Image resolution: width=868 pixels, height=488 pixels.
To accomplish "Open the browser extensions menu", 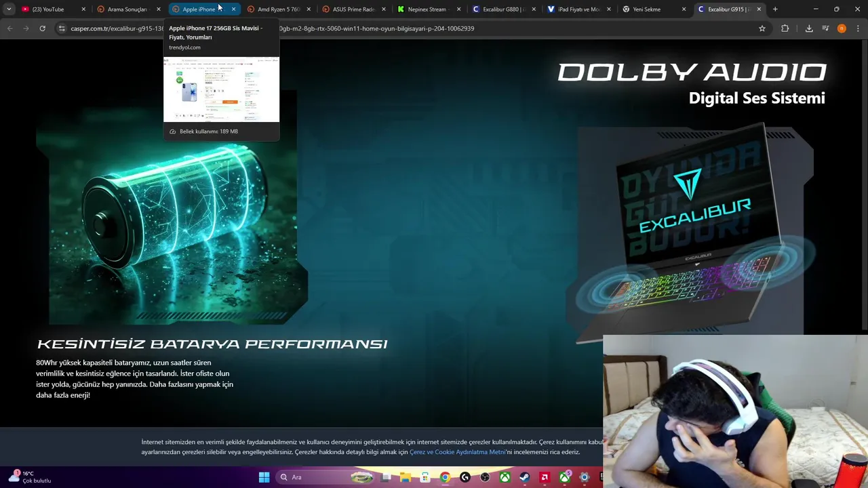I will [x=785, y=28].
